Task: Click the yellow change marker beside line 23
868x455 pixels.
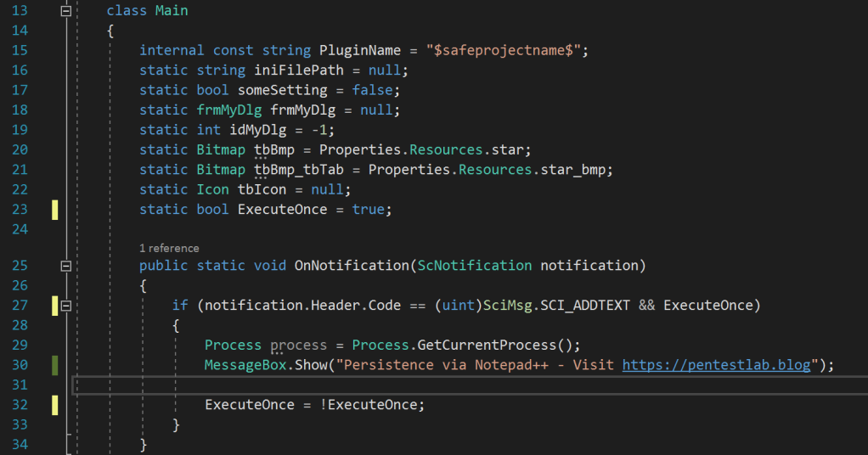Action: [55, 209]
